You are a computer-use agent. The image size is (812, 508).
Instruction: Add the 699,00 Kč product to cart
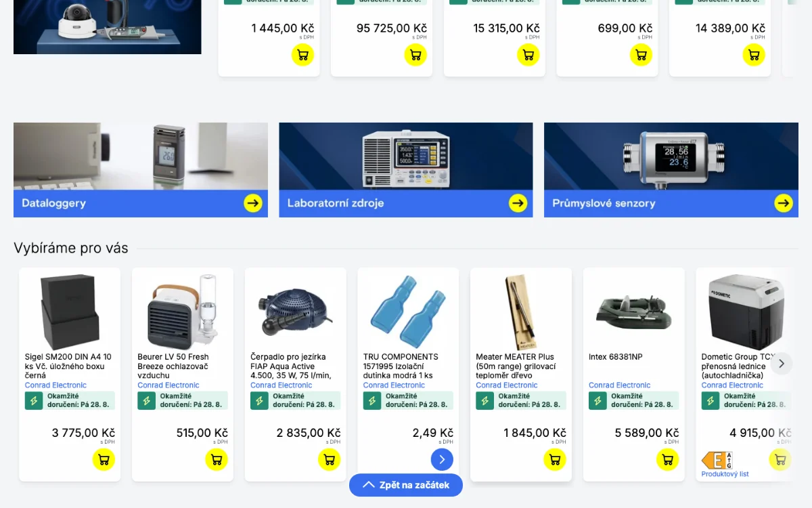pyautogui.click(x=641, y=55)
